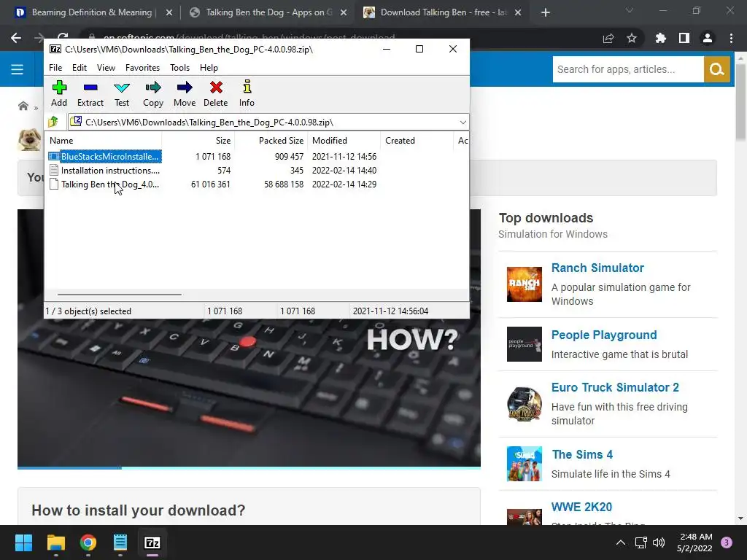Open People Playground link
747x560 pixels.
point(604,335)
